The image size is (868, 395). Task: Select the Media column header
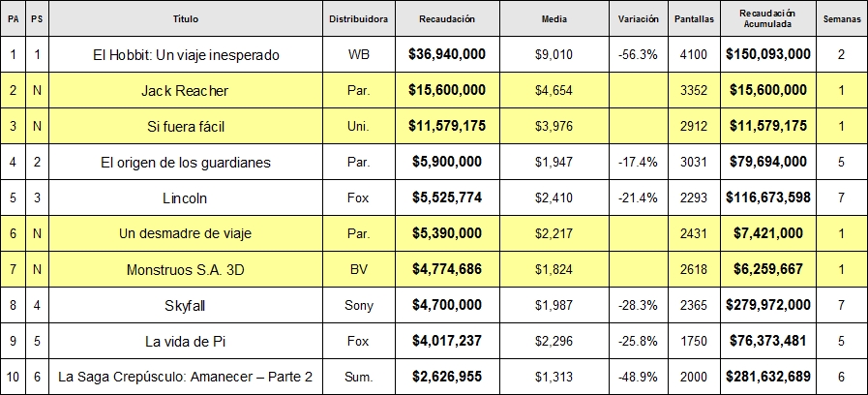(554, 18)
